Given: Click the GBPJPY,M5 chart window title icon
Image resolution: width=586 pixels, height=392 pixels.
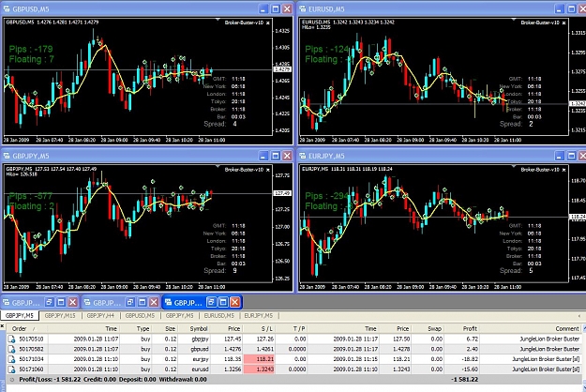Looking at the screenshot, I should (x=7, y=156).
